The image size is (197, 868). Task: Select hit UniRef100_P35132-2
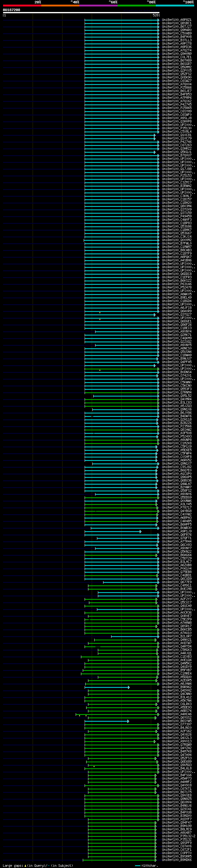pos(179,836)
